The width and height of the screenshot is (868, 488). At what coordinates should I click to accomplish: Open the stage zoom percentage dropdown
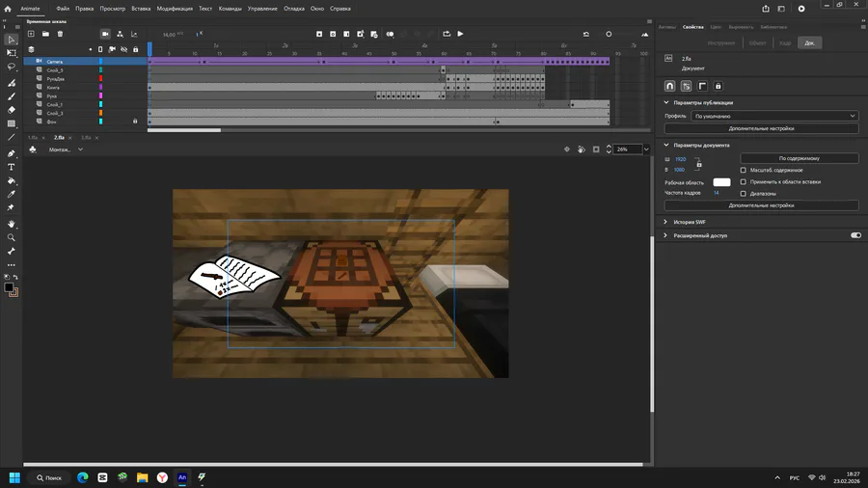click(x=646, y=149)
